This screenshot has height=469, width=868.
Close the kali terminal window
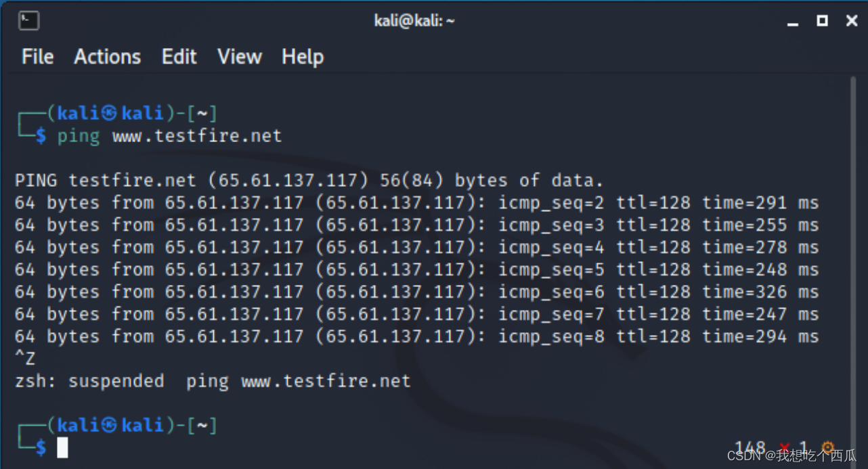point(852,21)
